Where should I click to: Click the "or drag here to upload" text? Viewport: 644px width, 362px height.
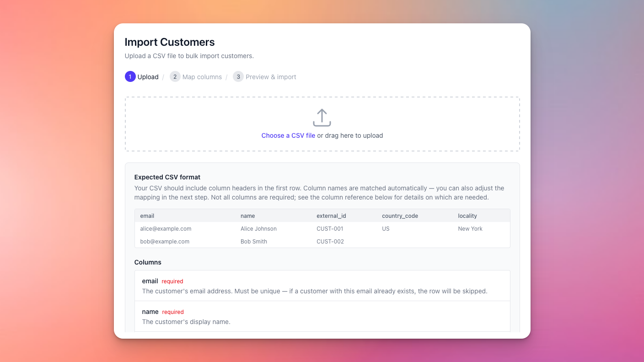[350, 135]
